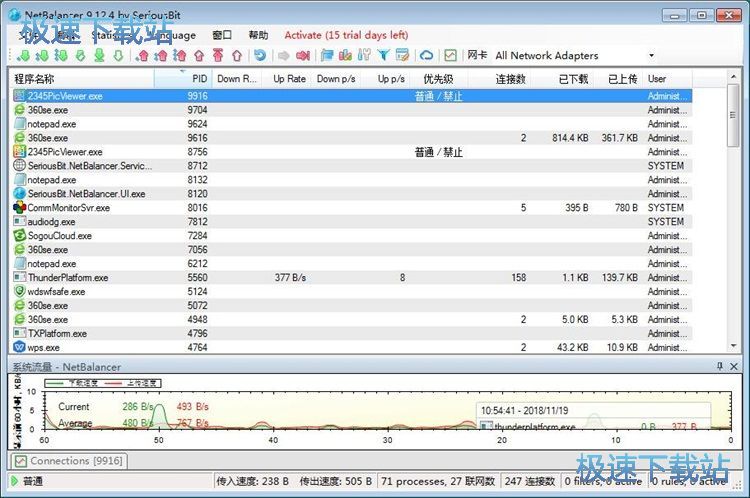The height and width of the screenshot is (498, 750).
Task: Click the red block-all-traffic arrow icon
Action: [303, 55]
